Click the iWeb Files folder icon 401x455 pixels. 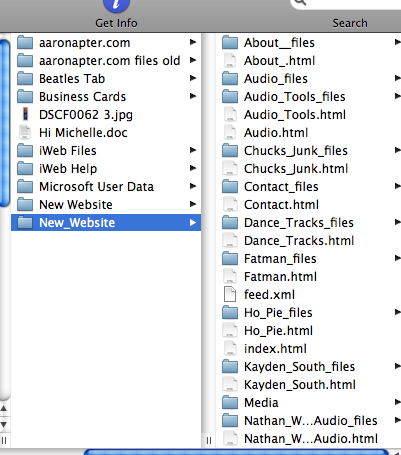click(x=25, y=151)
